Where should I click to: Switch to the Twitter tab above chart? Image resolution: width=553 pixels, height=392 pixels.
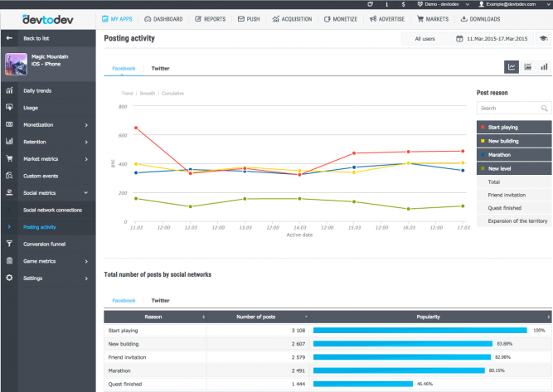(x=160, y=69)
